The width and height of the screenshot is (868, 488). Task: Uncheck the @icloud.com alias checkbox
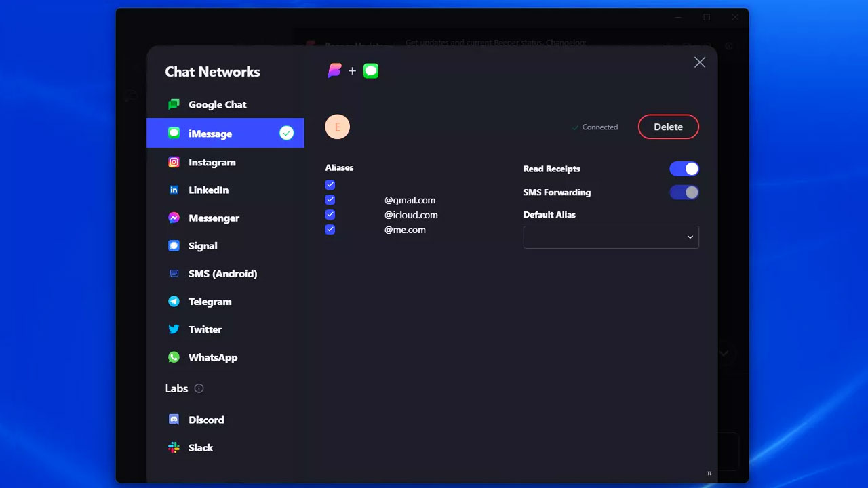[330, 215]
